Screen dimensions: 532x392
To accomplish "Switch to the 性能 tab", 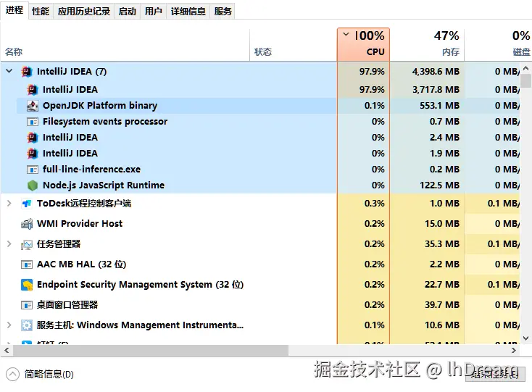I will pyautogui.click(x=41, y=12).
